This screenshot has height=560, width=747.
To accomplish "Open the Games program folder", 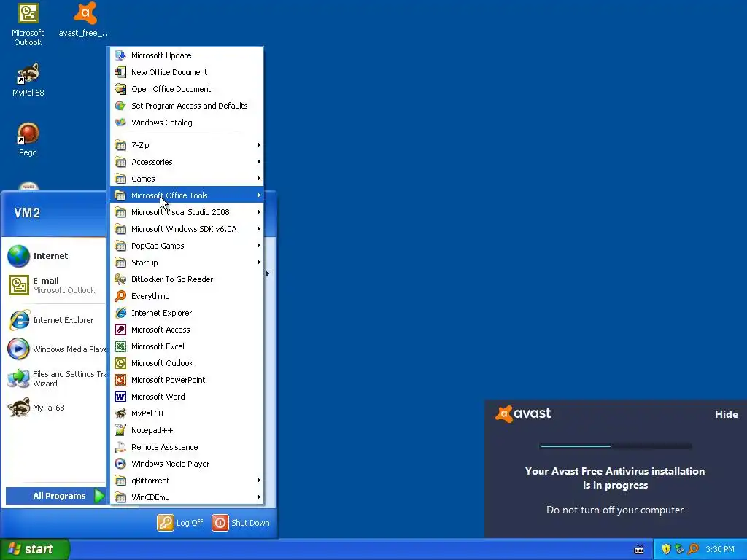I will tap(187, 179).
